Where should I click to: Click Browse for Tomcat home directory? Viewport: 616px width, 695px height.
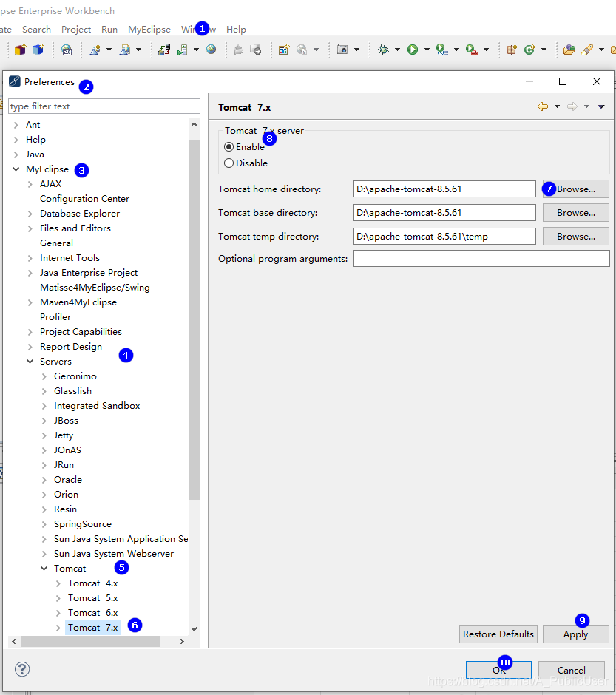(575, 189)
